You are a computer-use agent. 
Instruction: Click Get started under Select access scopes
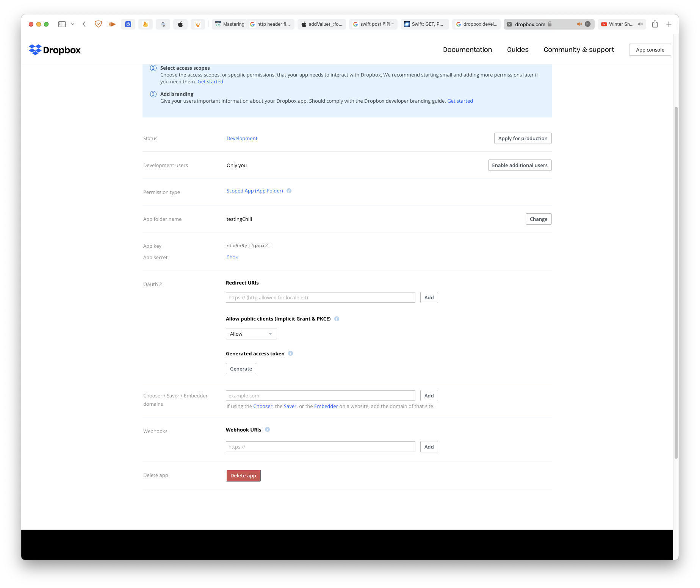(210, 81)
